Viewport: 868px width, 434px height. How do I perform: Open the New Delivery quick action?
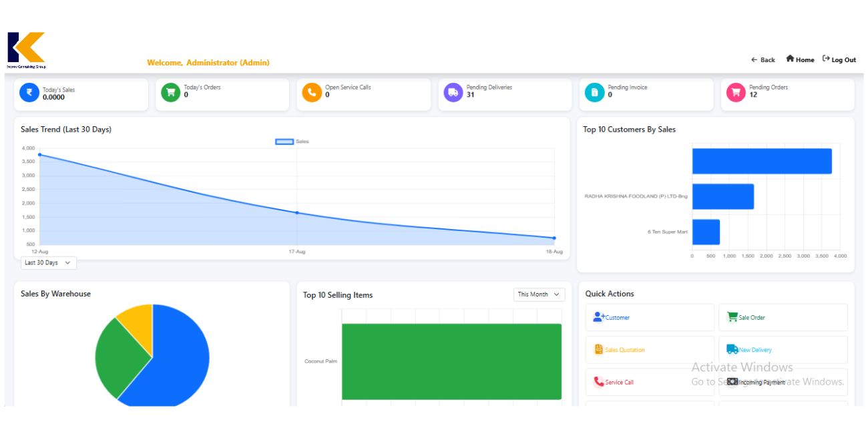(783, 350)
